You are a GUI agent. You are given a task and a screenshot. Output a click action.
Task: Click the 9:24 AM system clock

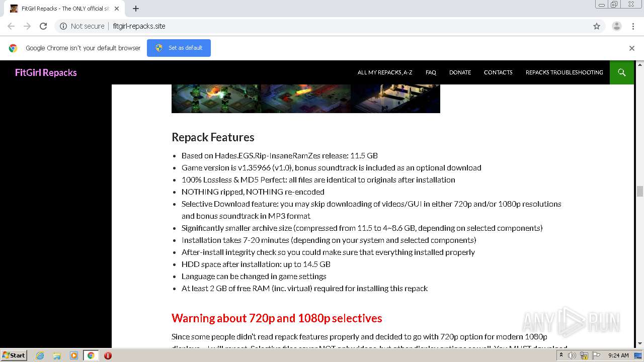618,355
